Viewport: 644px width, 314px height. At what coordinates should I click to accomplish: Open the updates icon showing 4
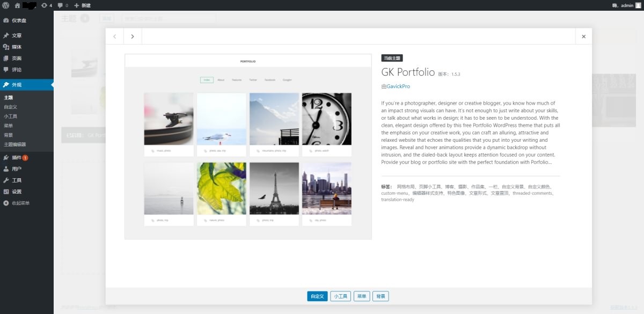(x=47, y=5)
